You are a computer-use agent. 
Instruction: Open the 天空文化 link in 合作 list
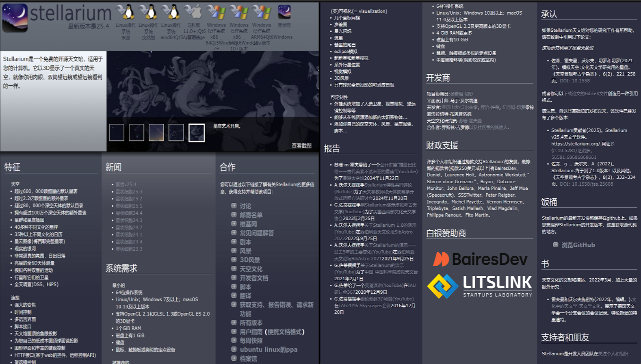(x=251, y=269)
